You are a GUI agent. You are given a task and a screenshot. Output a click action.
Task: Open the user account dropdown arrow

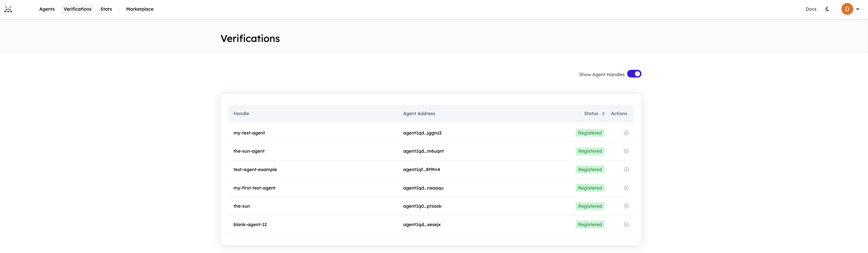pyautogui.click(x=858, y=9)
